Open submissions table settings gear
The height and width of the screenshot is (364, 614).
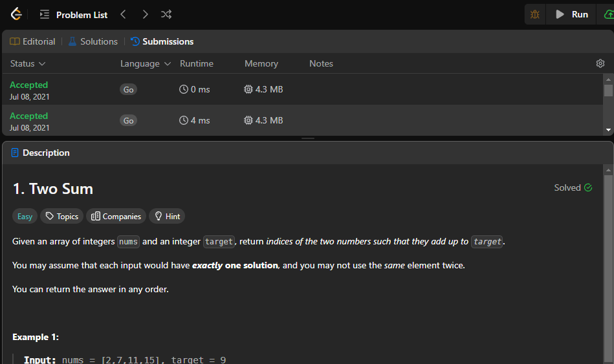coord(600,63)
